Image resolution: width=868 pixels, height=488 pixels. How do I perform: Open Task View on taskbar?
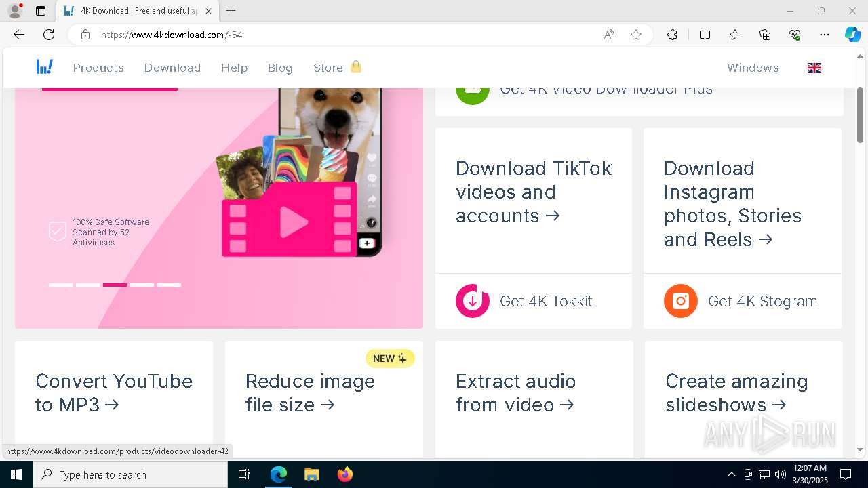click(x=244, y=474)
